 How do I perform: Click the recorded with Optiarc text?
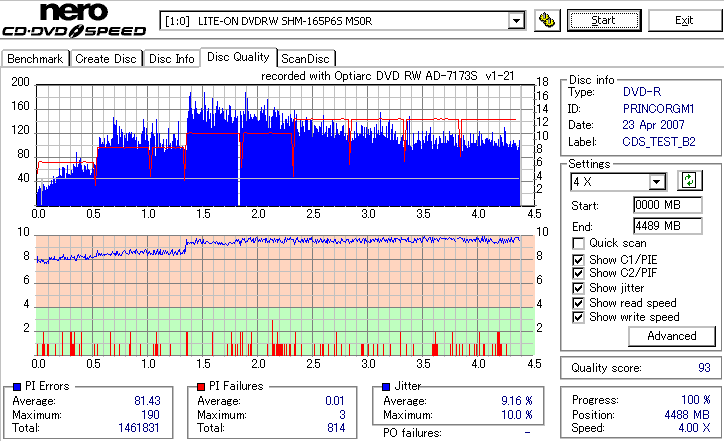click(x=387, y=76)
